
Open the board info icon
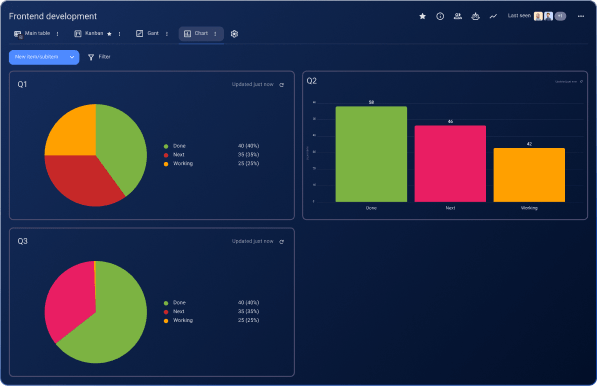click(x=440, y=16)
